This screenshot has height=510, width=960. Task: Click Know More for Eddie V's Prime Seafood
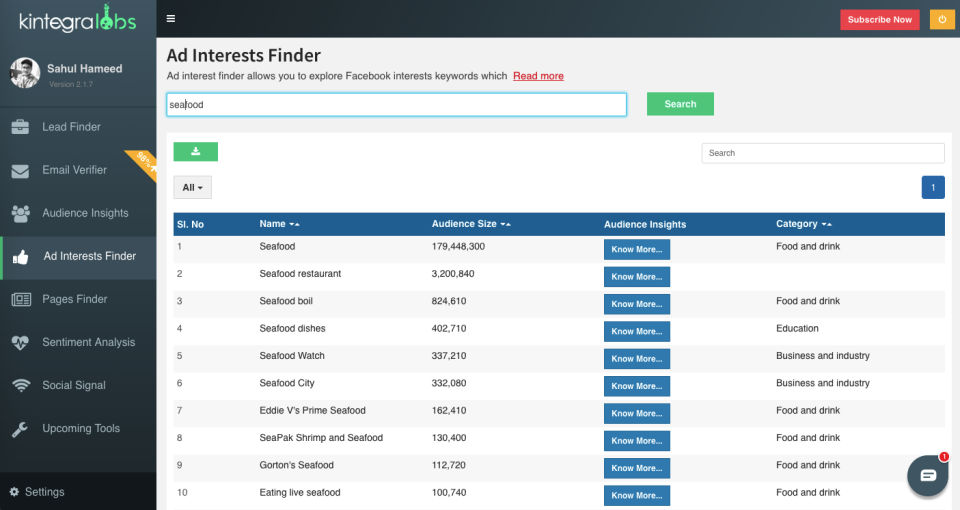[x=637, y=414]
